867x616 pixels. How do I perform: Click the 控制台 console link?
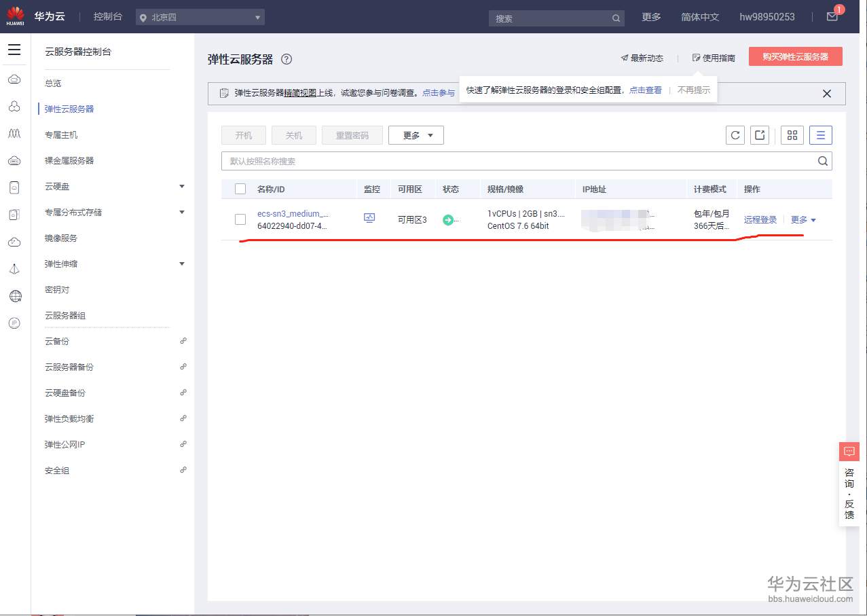[x=108, y=16]
